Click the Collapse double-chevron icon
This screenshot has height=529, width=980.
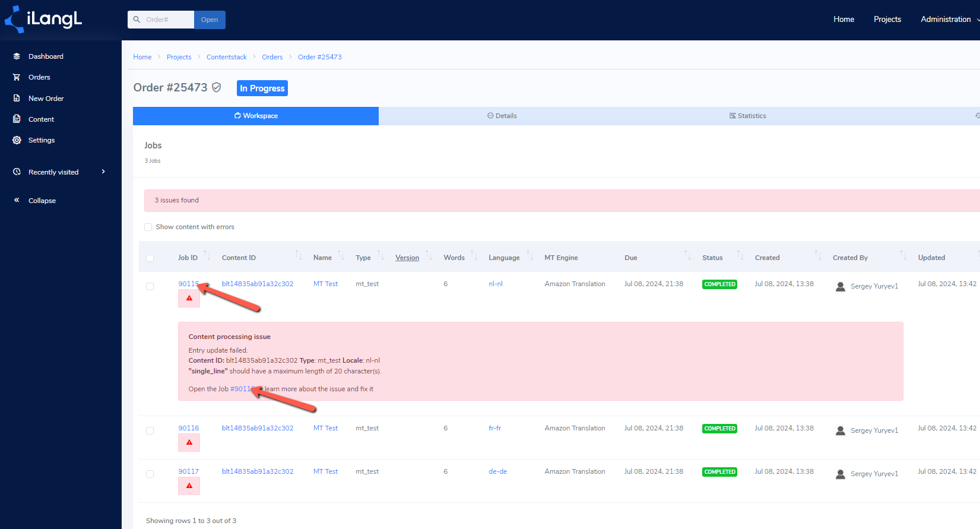(17, 200)
